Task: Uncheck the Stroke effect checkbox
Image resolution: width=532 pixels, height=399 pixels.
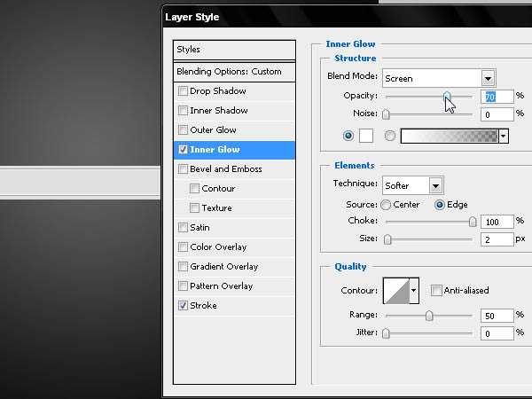Action: click(x=183, y=306)
